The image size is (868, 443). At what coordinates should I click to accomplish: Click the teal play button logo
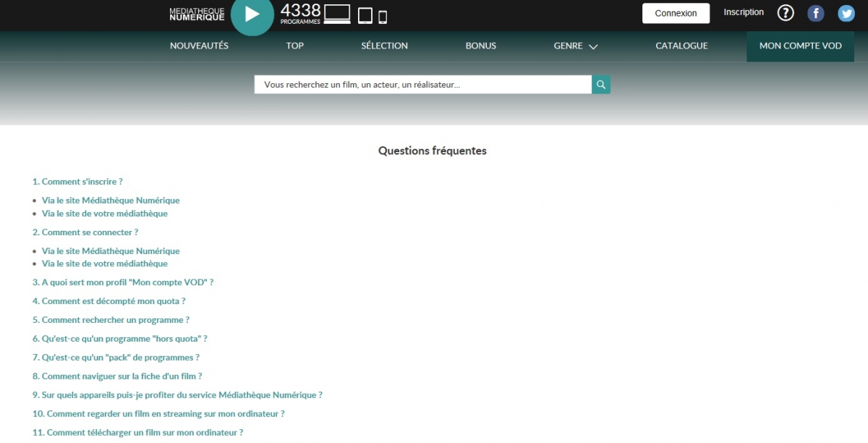[x=252, y=14]
